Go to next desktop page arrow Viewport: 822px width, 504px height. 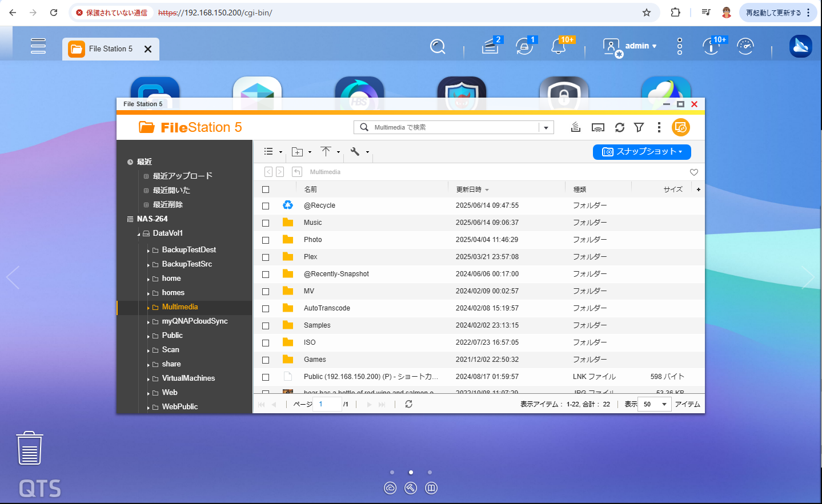tap(808, 277)
